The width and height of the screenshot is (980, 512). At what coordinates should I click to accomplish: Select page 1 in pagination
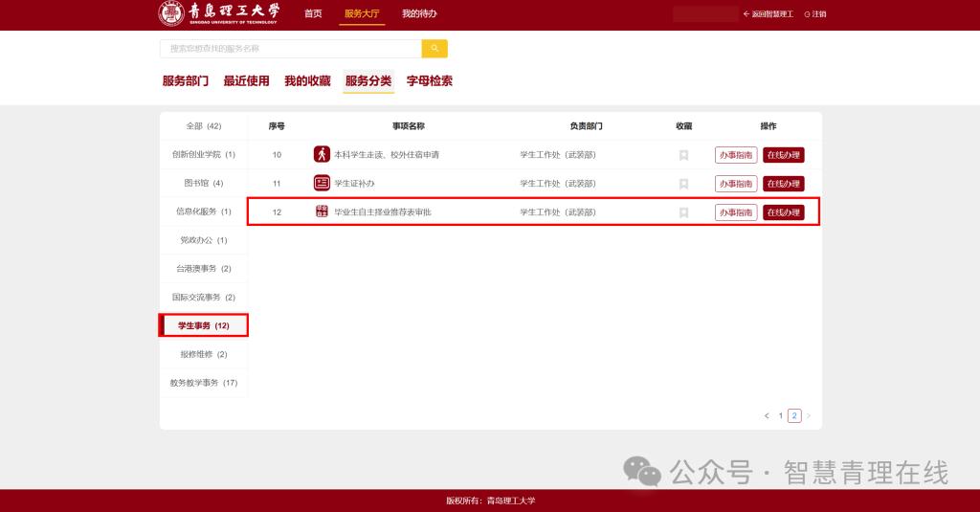pos(781,415)
